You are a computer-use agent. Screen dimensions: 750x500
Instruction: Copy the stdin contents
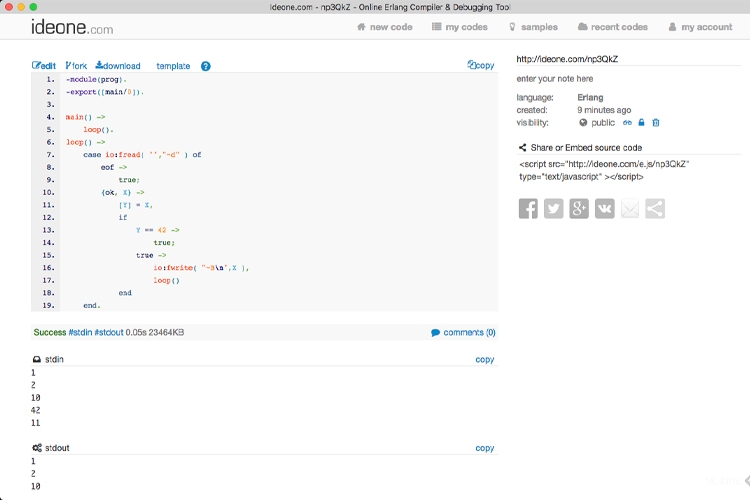coord(485,359)
